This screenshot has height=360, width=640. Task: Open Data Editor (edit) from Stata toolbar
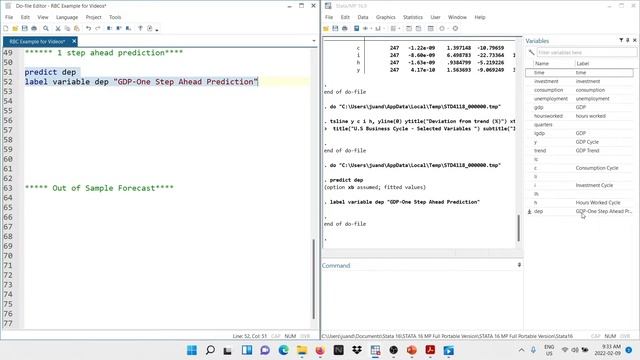(x=409, y=29)
